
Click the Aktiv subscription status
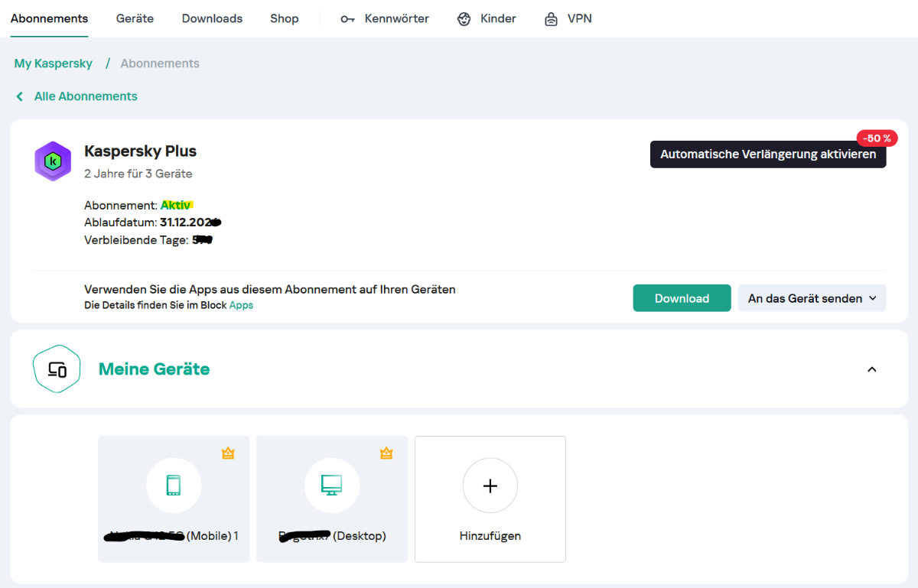coord(176,205)
